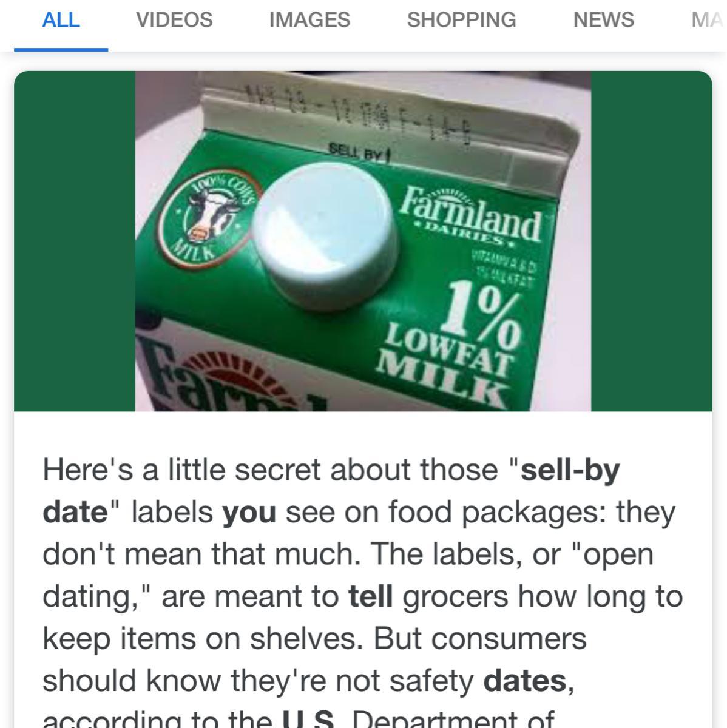
Task: Tap the dark green area right of photo
Action: click(651, 241)
